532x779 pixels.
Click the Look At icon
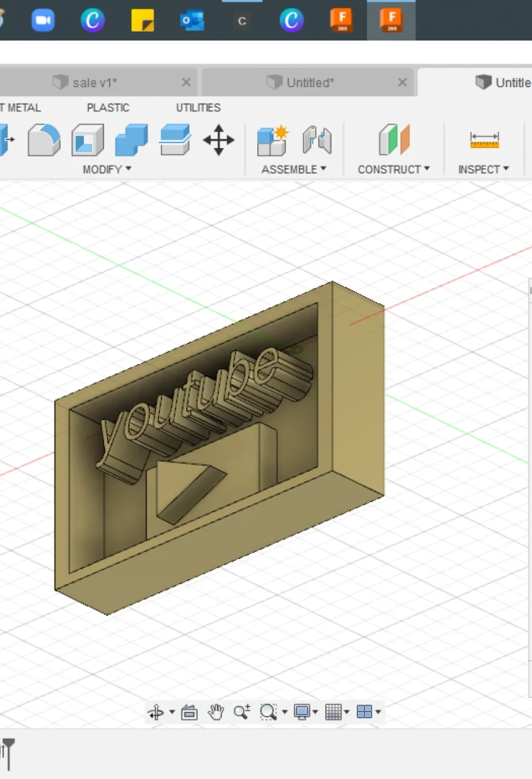[189, 712]
